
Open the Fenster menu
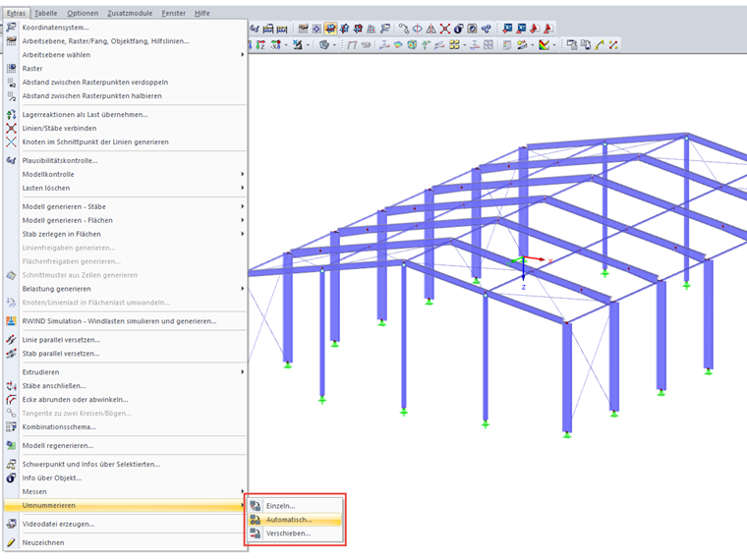coord(173,13)
